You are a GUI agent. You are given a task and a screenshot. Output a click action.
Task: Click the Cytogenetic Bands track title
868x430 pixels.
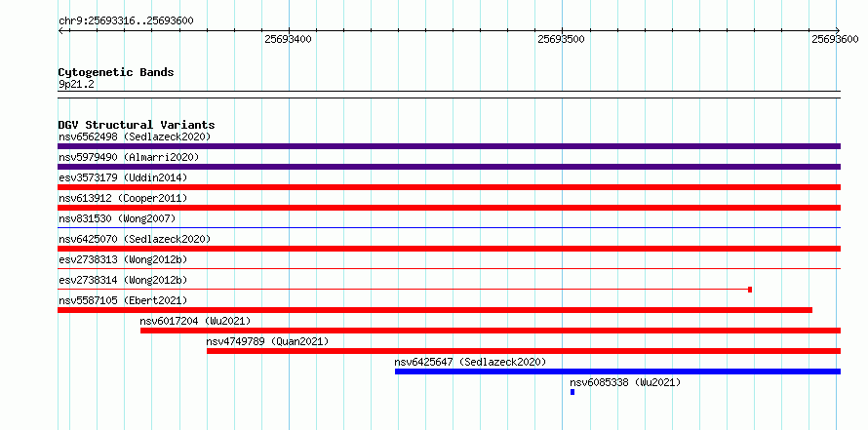(x=116, y=72)
